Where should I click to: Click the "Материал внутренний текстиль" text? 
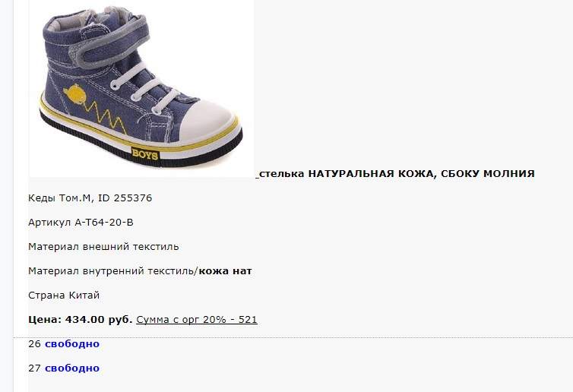pos(112,271)
